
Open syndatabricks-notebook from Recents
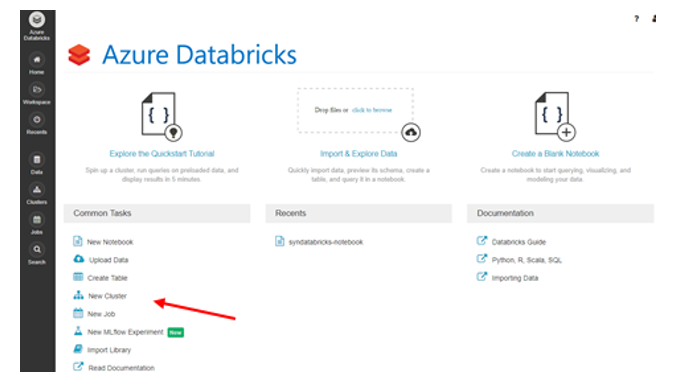tap(326, 242)
